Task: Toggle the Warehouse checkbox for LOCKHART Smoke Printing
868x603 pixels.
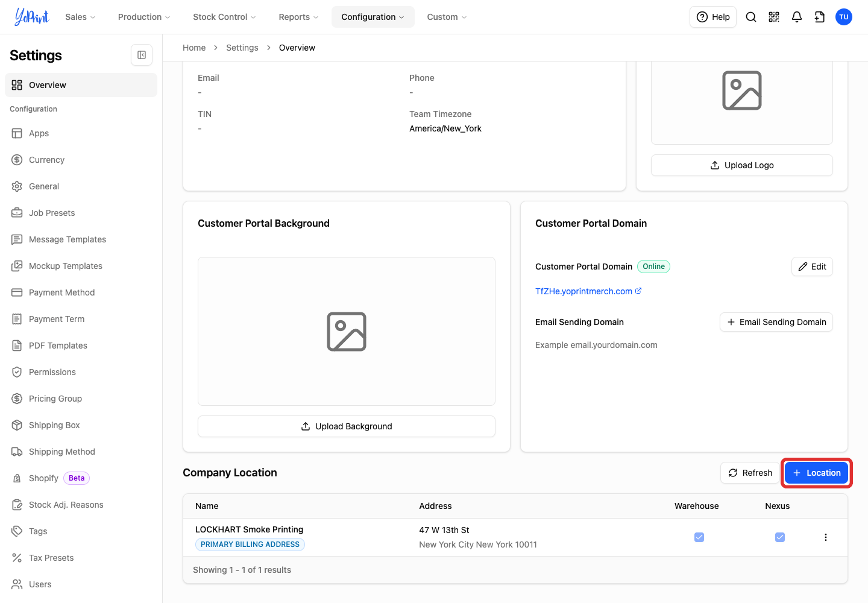Action: (699, 537)
